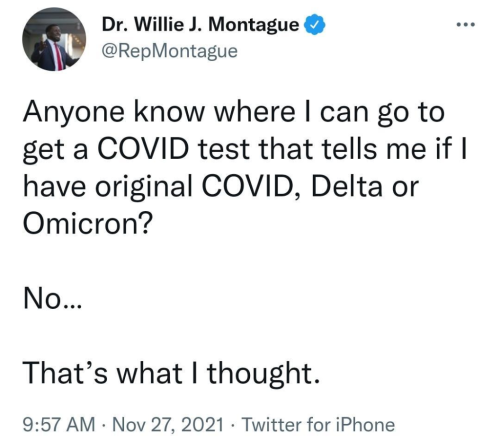The width and height of the screenshot is (500, 441).
Task: Open Dr. Willie J. Montague's profile picture
Action: pos(54,39)
